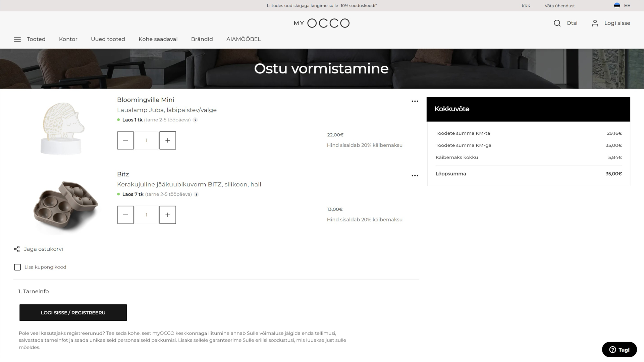Screen dimensions: 644x362
Task: Open three-dot options for Bloomingville Mini
Action: coord(415,101)
